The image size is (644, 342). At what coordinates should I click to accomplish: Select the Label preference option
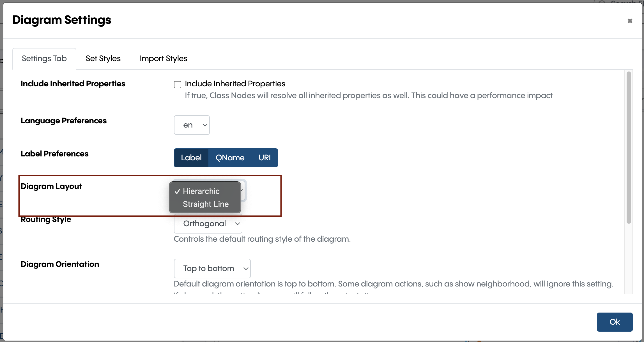coord(191,158)
